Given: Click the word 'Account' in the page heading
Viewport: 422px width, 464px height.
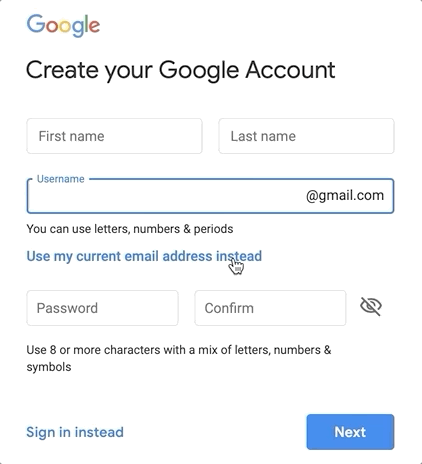Looking at the screenshot, I should 290,70.
